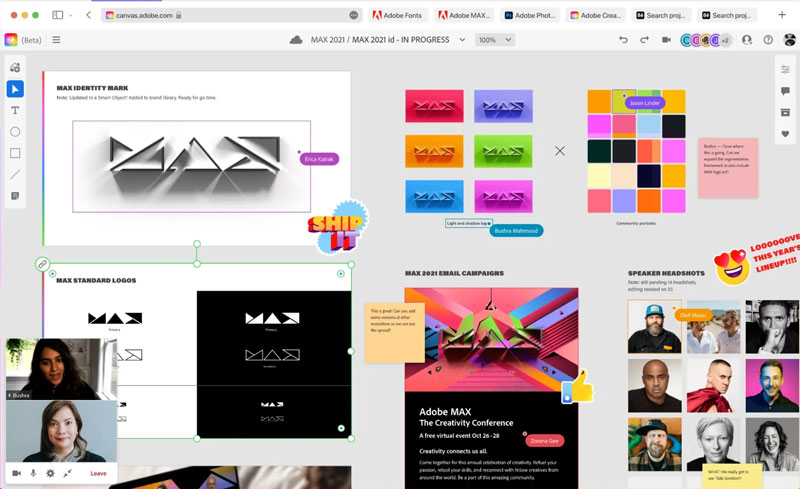Select the arrow selection tool
The image size is (800, 489).
tap(15, 89)
